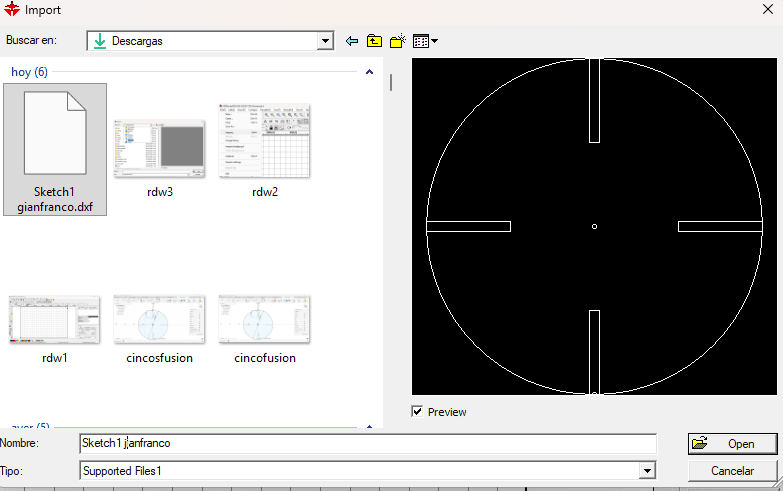
Task: Select the rdw3 image file
Action: pyautogui.click(x=160, y=158)
